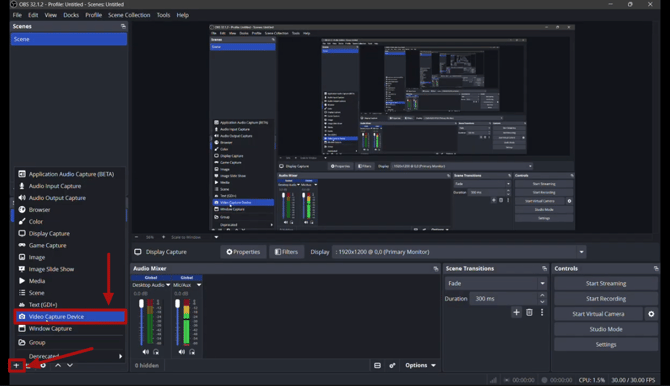Mute the Mic/Aux channel

click(182, 352)
